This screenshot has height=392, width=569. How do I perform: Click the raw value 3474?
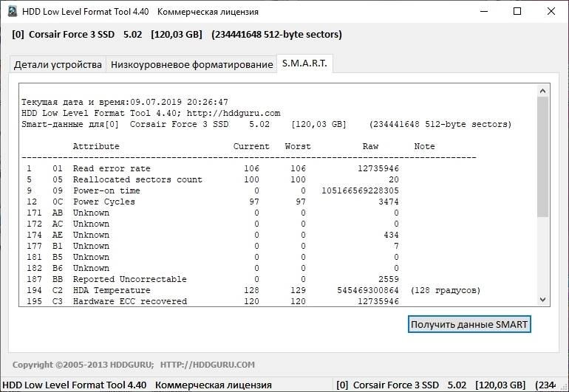point(389,202)
